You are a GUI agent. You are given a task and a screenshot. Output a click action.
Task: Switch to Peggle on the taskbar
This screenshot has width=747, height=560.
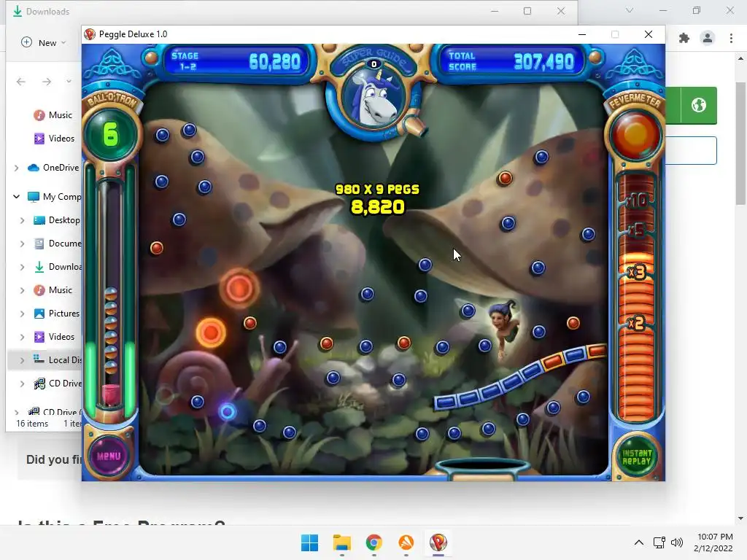click(438, 542)
